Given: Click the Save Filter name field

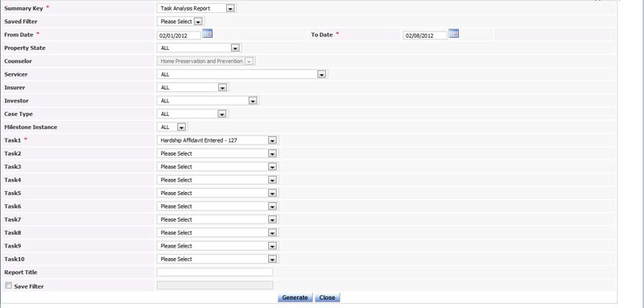Looking at the screenshot, I should point(215,285).
